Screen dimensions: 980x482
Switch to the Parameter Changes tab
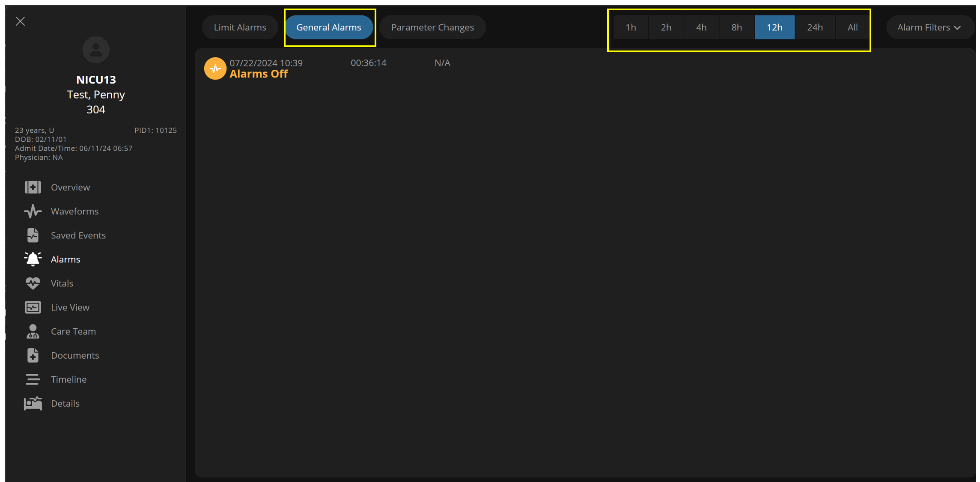432,27
